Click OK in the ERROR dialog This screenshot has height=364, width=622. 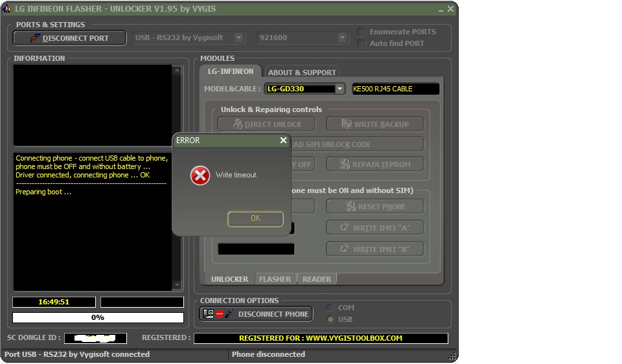255,218
